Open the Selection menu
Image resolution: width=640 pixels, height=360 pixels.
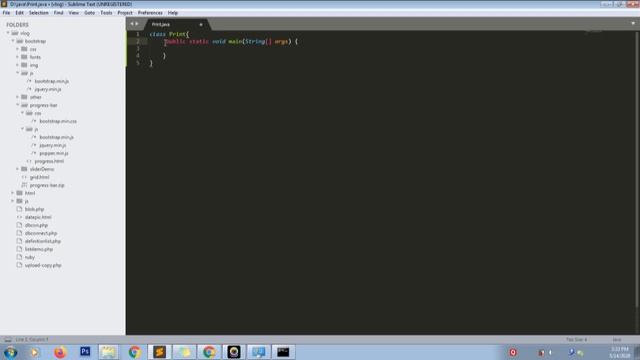[38, 13]
